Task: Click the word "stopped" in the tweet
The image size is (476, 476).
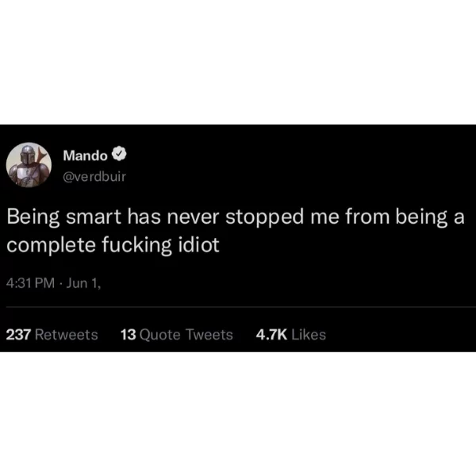Action: click(265, 217)
